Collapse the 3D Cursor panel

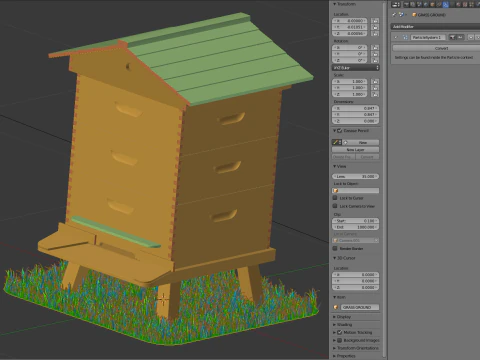pyautogui.click(x=334, y=258)
